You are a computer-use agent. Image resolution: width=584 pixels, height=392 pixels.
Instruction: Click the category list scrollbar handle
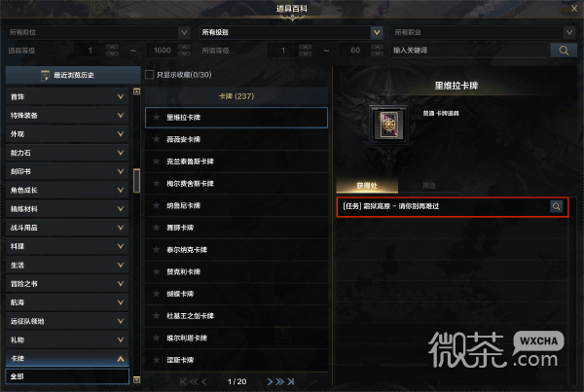[x=136, y=181]
